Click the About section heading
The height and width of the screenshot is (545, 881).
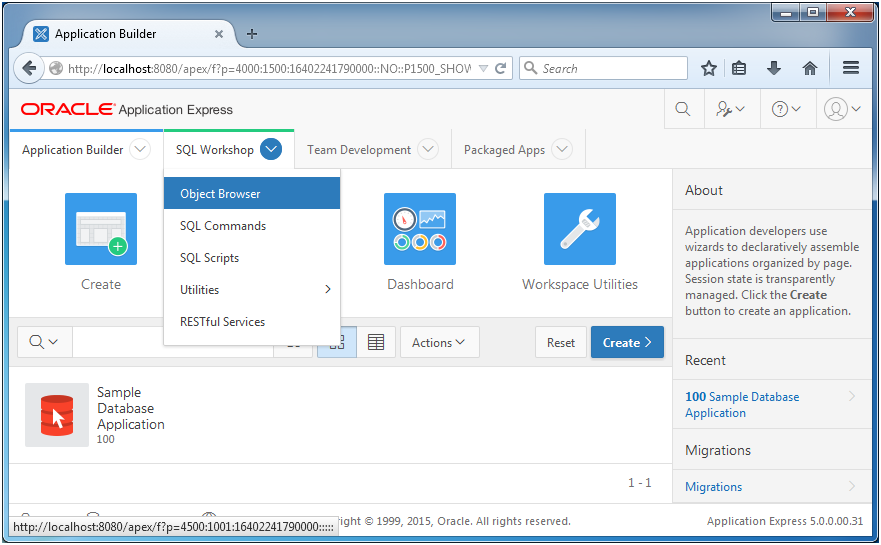point(703,190)
